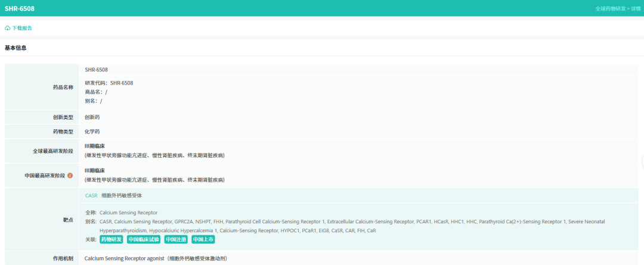Go to 全球药物研发 in the breadcrumb
The height and width of the screenshot is (265, 644).
611,8
